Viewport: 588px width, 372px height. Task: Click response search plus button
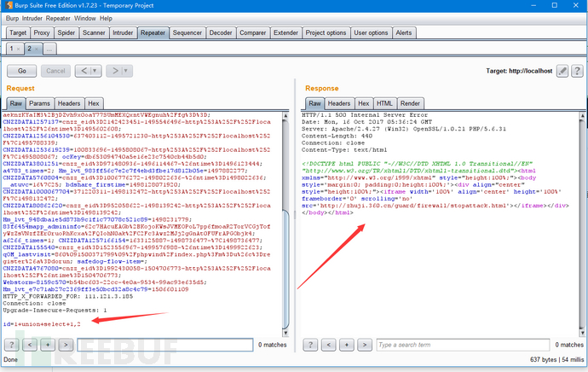(x=347, y=345)
